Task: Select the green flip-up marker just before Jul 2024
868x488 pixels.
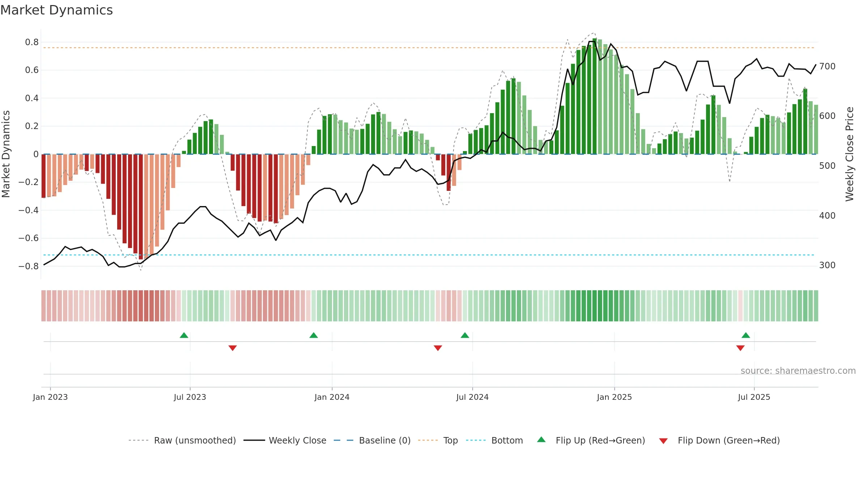Action: (x=465, y=335)
